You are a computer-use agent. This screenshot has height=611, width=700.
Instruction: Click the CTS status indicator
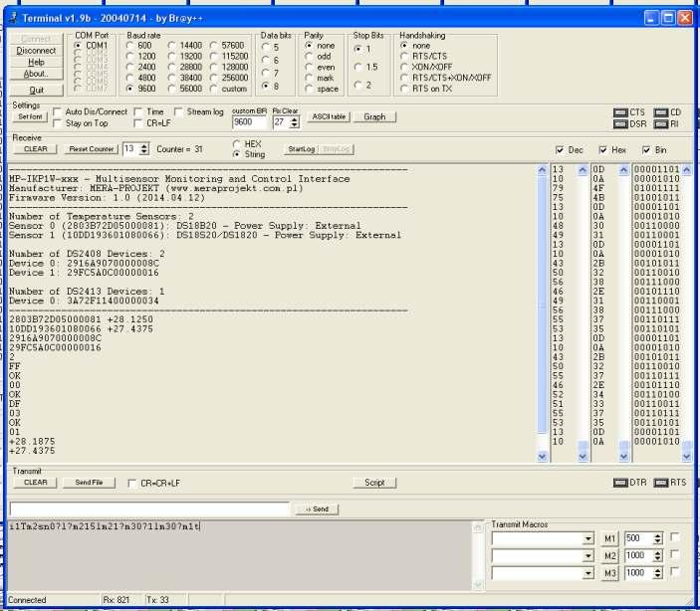pos(621,112)
